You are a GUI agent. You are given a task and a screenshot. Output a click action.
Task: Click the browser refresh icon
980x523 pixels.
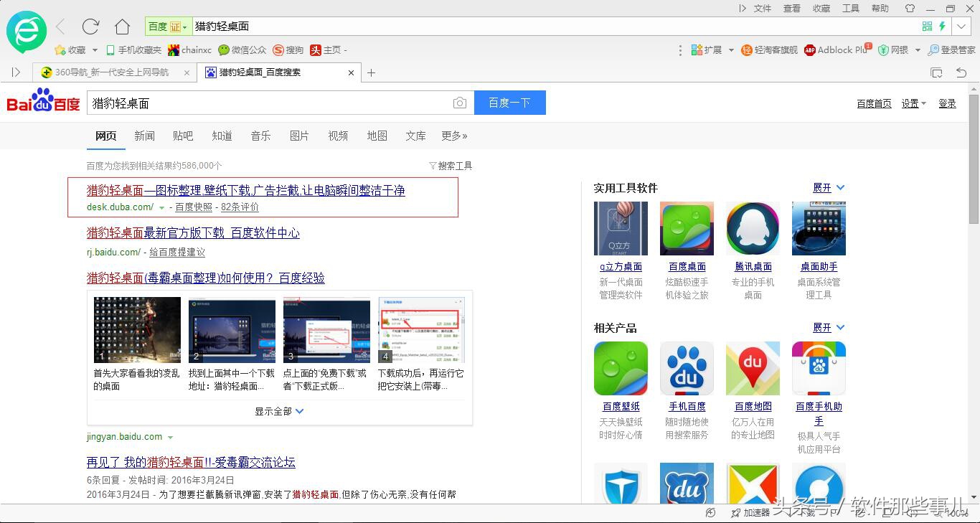pos(90,27)
